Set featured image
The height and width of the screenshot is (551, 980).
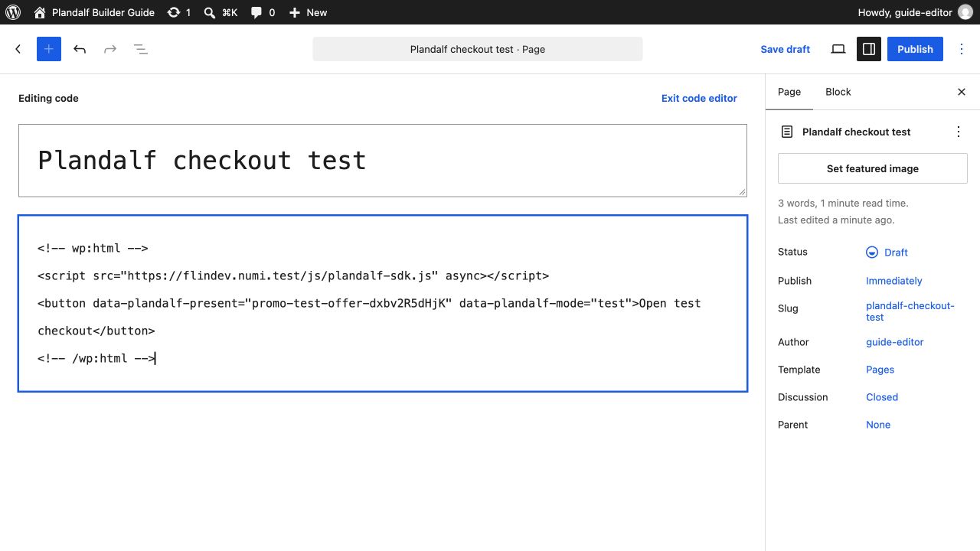tap(873, 168)
